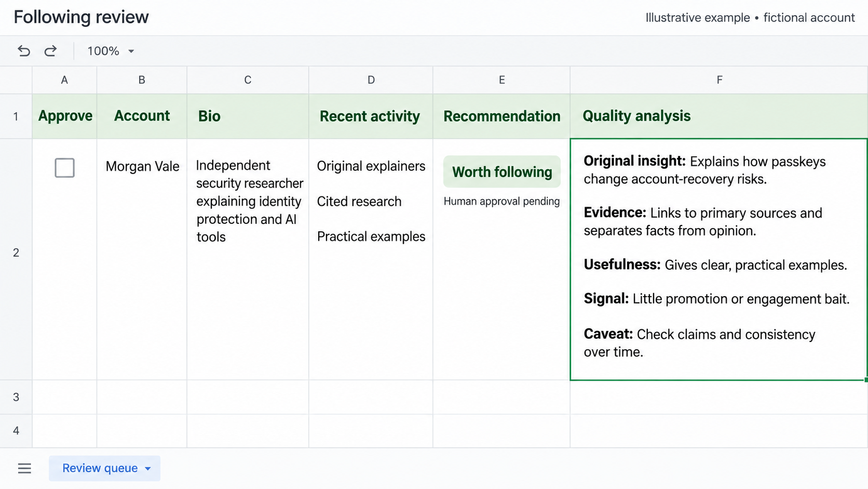Click the Usefulness line in Quality analysis

click(x=715, y=265)
